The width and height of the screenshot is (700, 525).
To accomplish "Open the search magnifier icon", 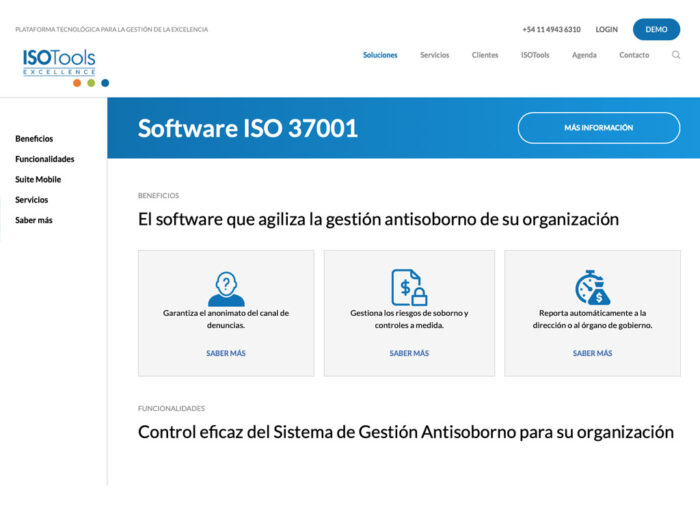I will click(x=676, y=55).
